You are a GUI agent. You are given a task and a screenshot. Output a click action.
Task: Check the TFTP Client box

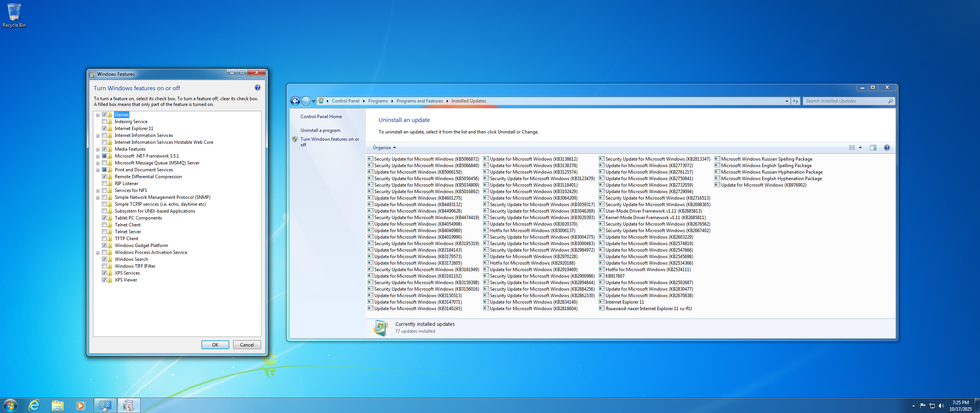click(104, 239)
